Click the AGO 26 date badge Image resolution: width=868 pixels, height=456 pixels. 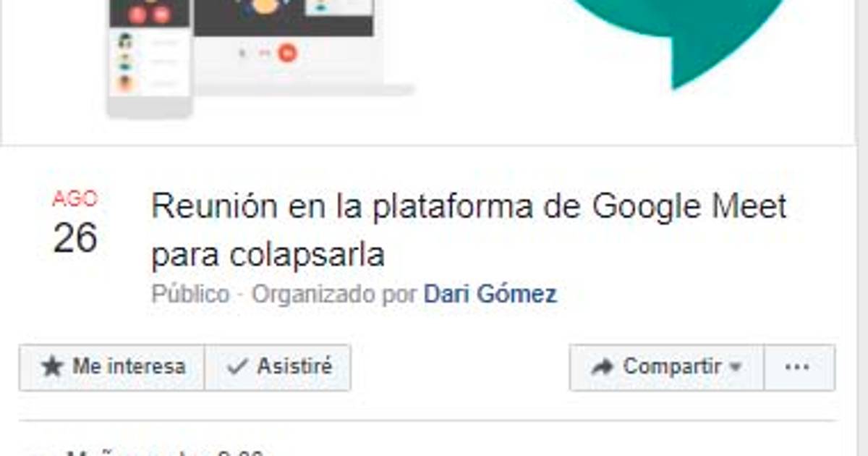75,223
